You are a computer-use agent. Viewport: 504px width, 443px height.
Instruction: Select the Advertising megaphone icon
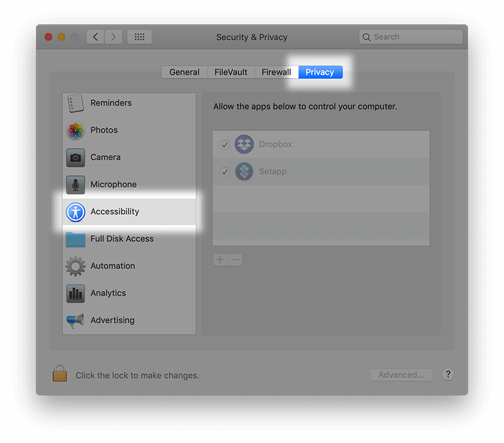[x=76, y=321]
